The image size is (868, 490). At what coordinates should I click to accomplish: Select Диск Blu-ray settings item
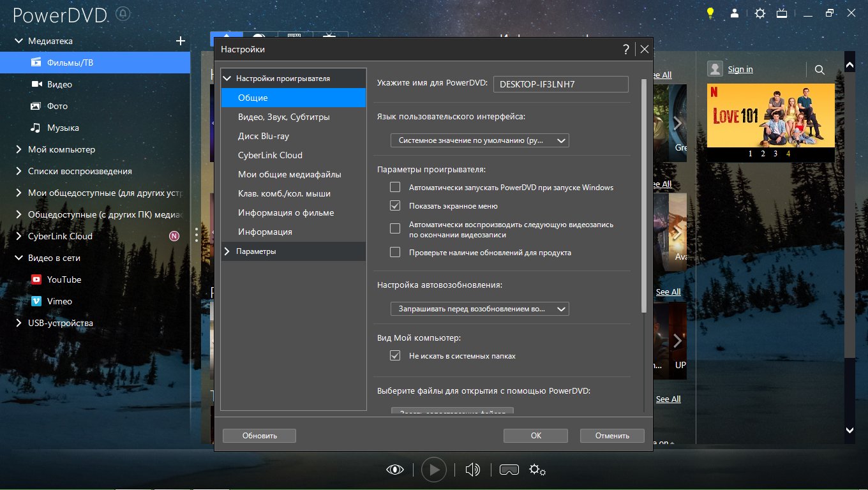[x=264, y=136]
